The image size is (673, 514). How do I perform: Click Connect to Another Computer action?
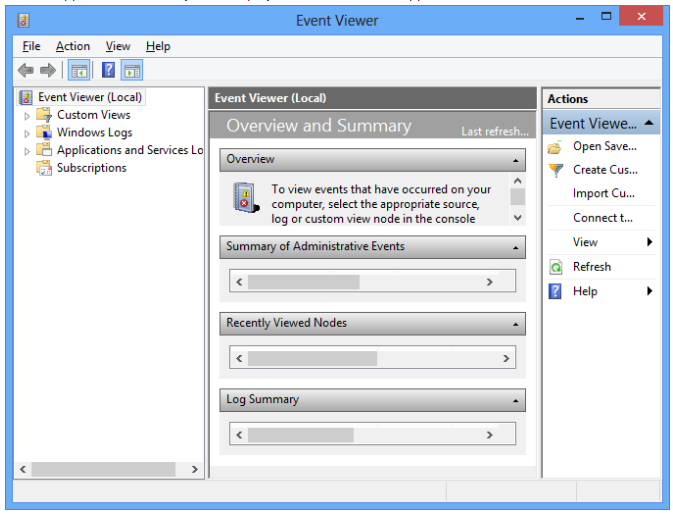[603, 218]
